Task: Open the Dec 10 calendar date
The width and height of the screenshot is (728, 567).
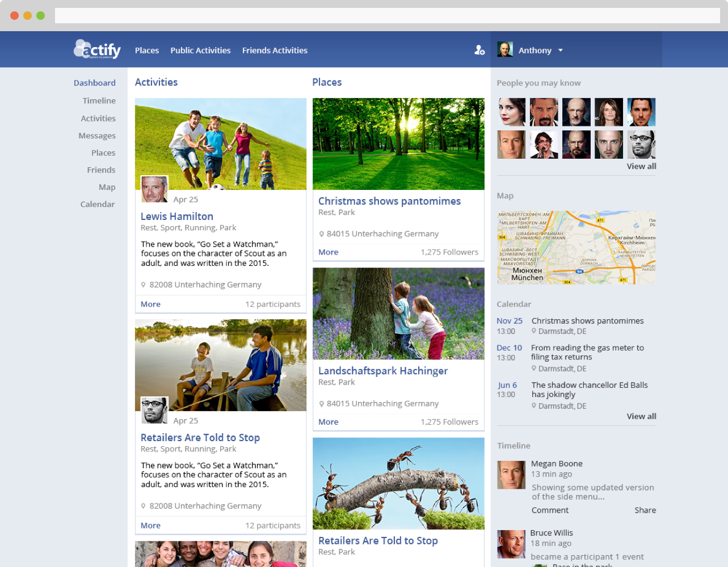Action: (x=509, y=348)
